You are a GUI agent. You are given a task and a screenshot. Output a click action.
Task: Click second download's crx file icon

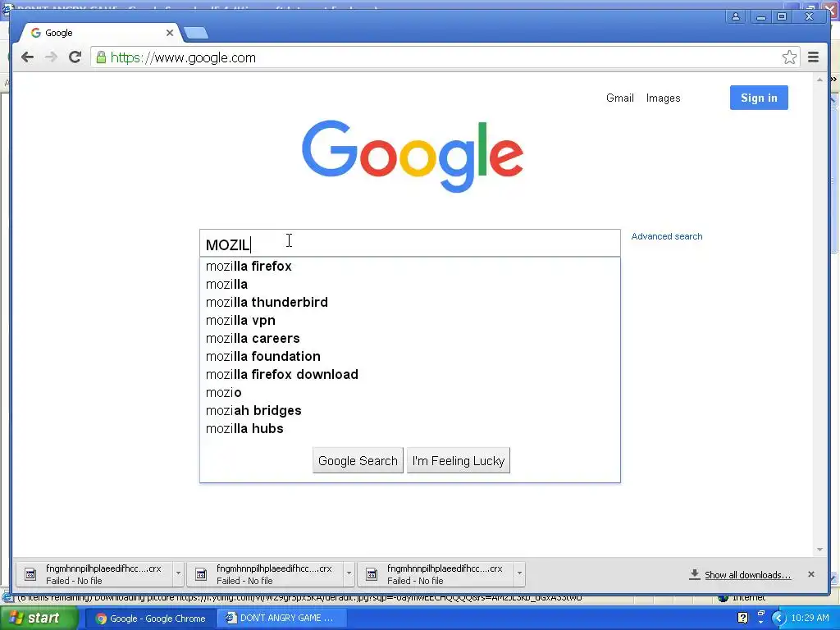pos(201,575)
